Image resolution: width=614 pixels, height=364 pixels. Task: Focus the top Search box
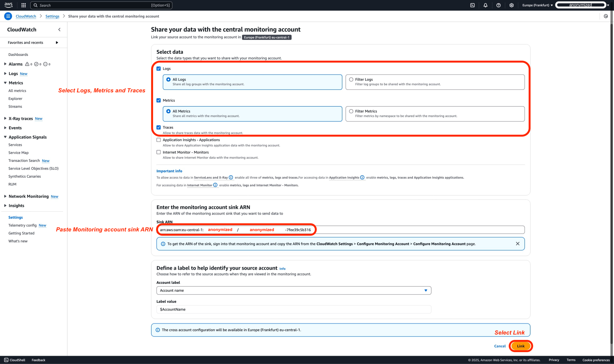click(101, 5)
